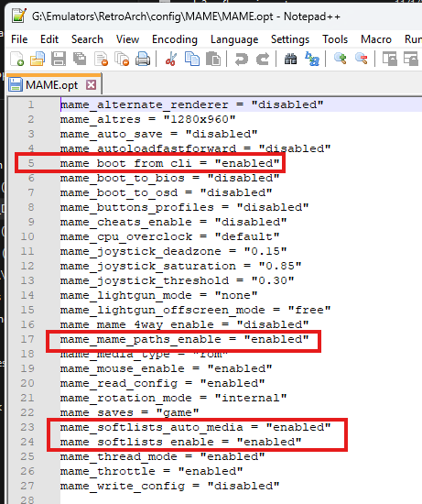422x504 pixels.
Task: Click the mame_read_config line
Action: click(163, 383)
